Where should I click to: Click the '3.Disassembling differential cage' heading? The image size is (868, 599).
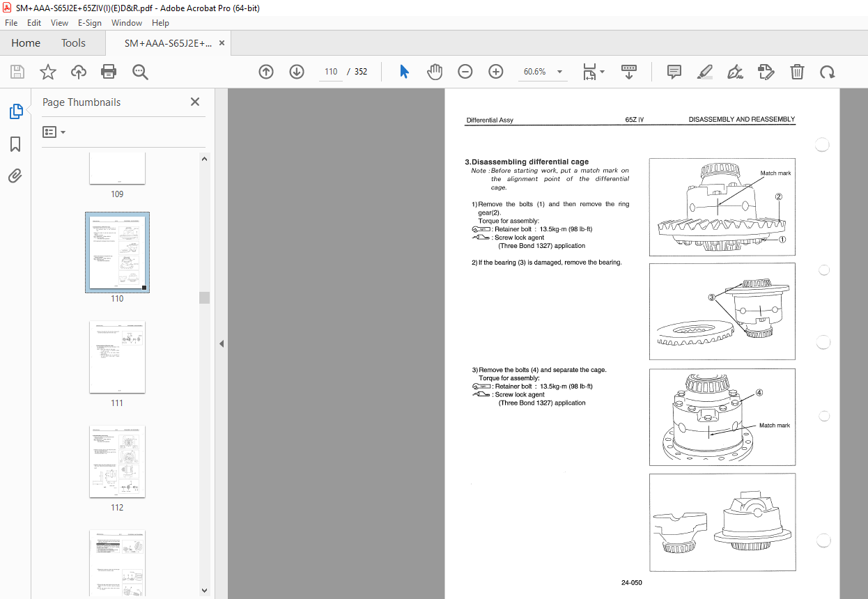point(527,162)
